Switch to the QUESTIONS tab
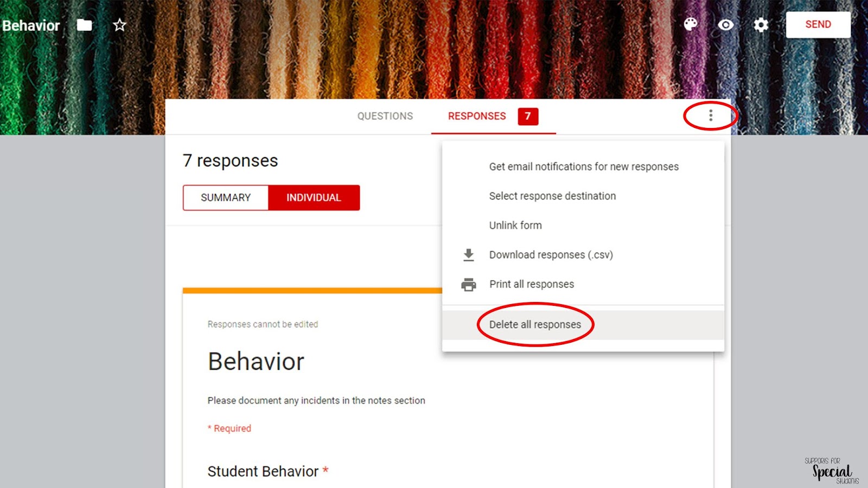This screenshot has width=868, height=488. pyautogui.click(x=385, y=115)
